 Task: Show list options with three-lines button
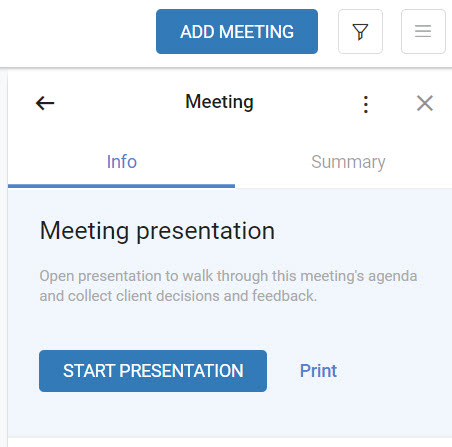(423, 32)
